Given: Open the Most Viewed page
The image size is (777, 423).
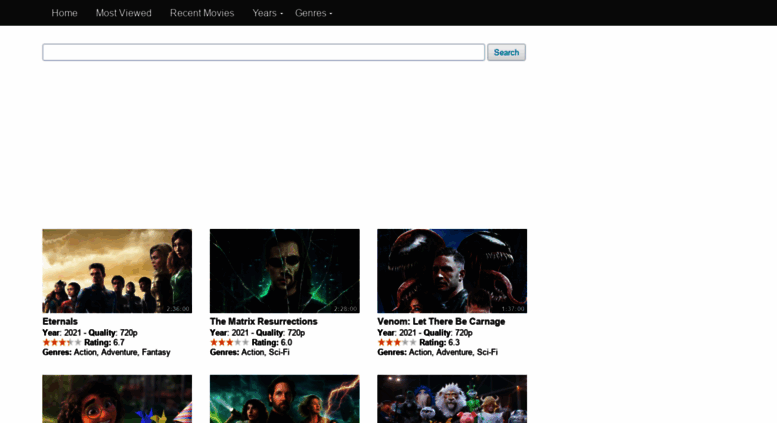Looking at the screenshot, I should [x=123, y=13].
